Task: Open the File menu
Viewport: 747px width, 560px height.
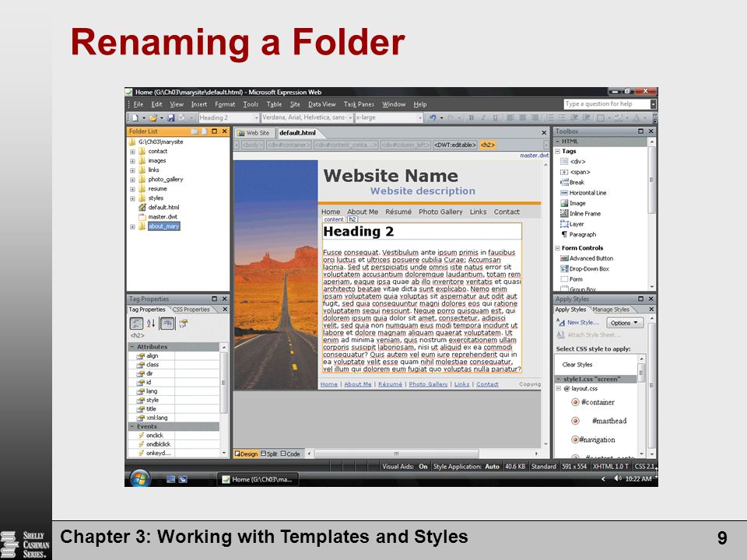Action: click(139, 104)
